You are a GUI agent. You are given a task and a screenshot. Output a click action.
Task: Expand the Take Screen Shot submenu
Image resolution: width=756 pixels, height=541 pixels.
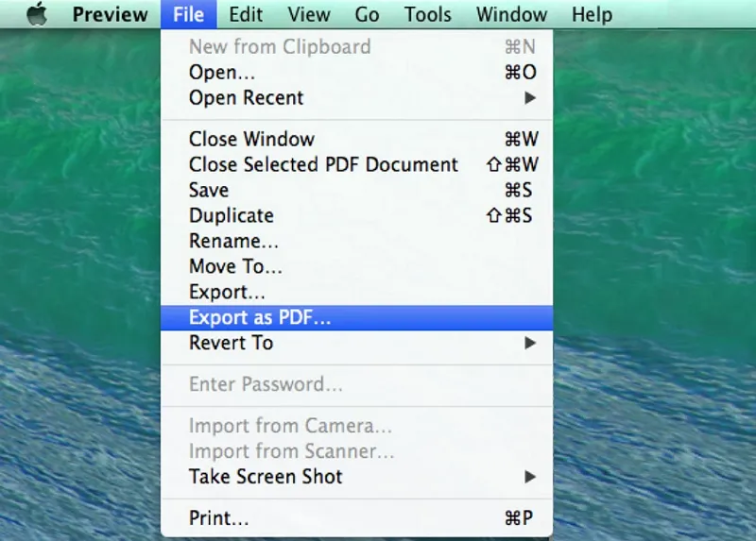tap(266, 477)
